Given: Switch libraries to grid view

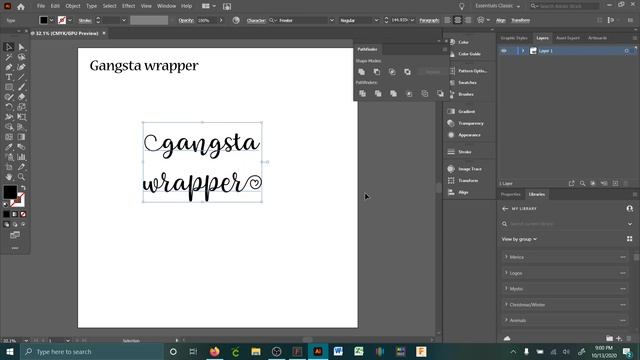Looking at the screenshot, I should 629,239.
